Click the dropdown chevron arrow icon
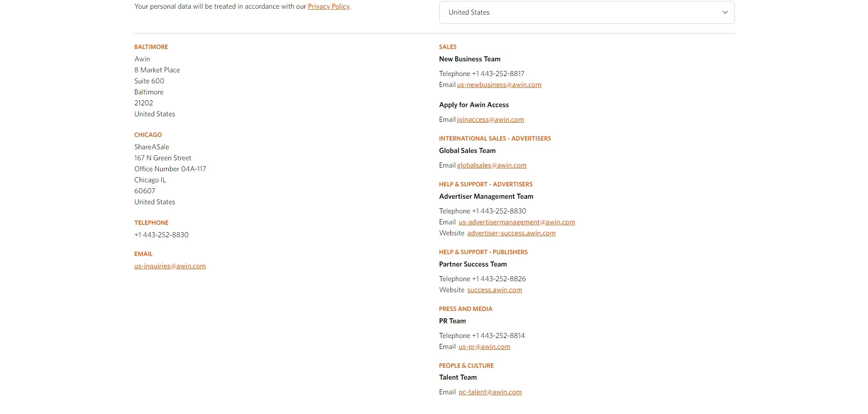868x414 pixels. coord(725,12)
